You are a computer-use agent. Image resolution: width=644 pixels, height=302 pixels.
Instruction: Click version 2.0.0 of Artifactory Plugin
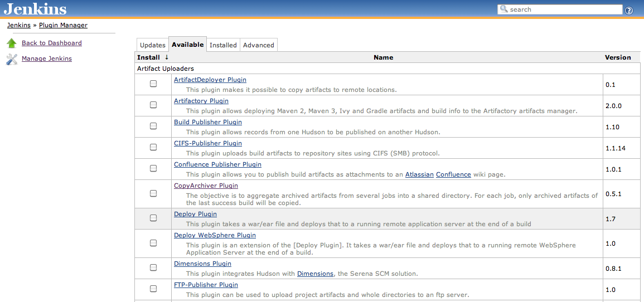(x=613, y=106)
